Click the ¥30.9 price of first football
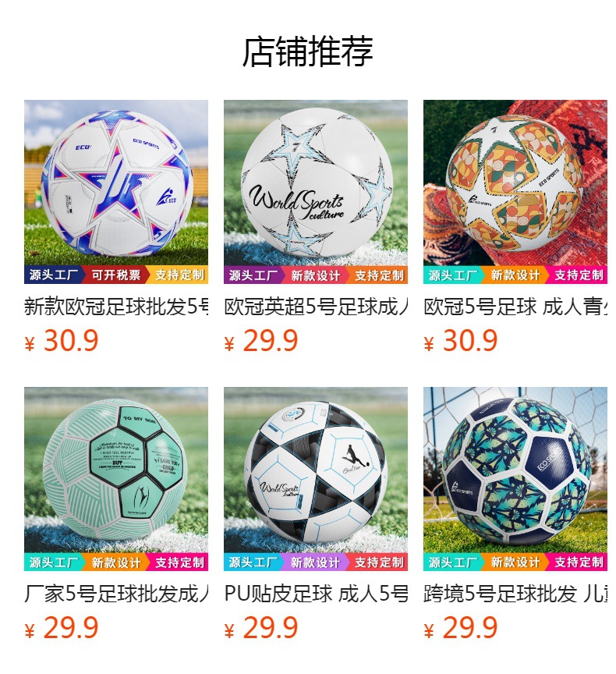Viewport: 616px width, 674px height. tap(62, 341)
